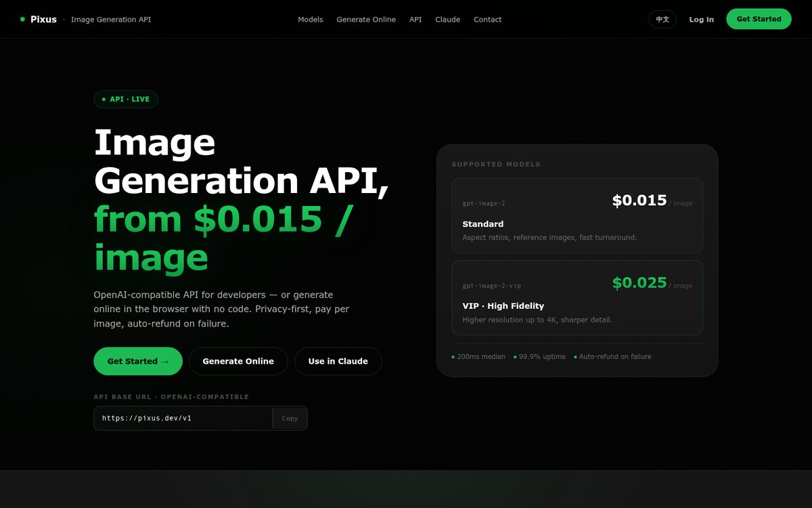Viewport: 812px width, 508px height.
Task: Click the hero Get Started → button
Action: pos(138,361)
